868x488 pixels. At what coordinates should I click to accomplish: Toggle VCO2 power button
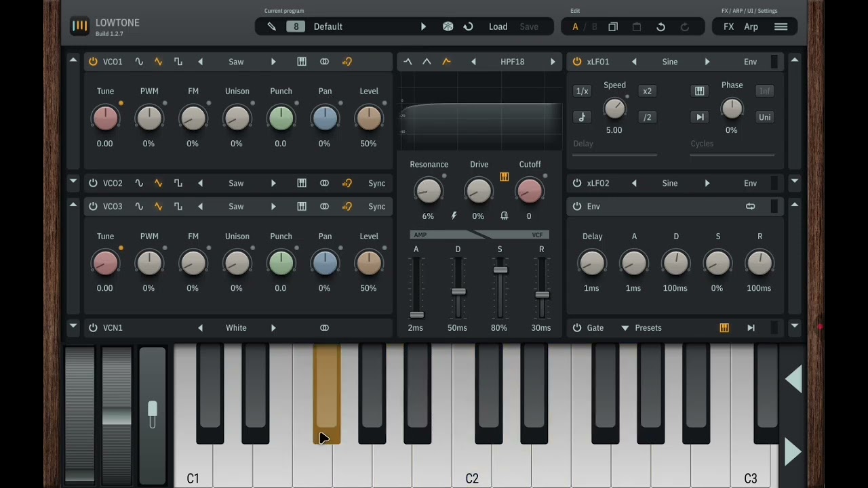pos(93,183)
